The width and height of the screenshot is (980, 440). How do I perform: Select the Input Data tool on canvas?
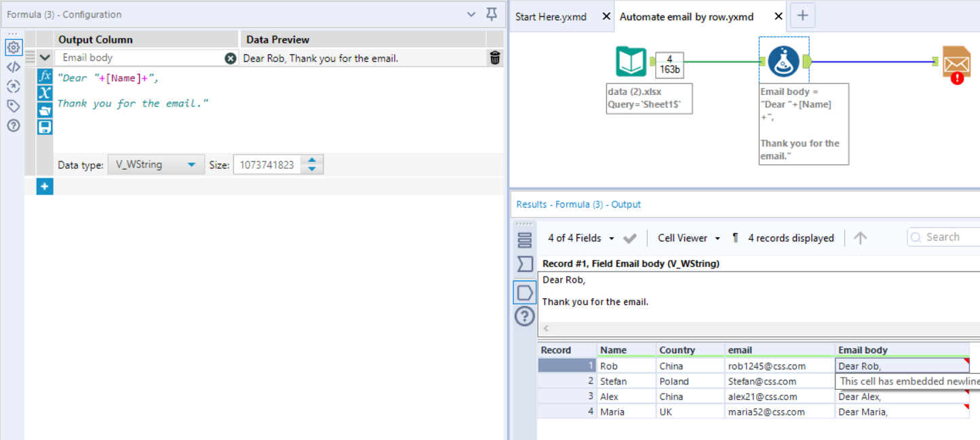[631, 61]
